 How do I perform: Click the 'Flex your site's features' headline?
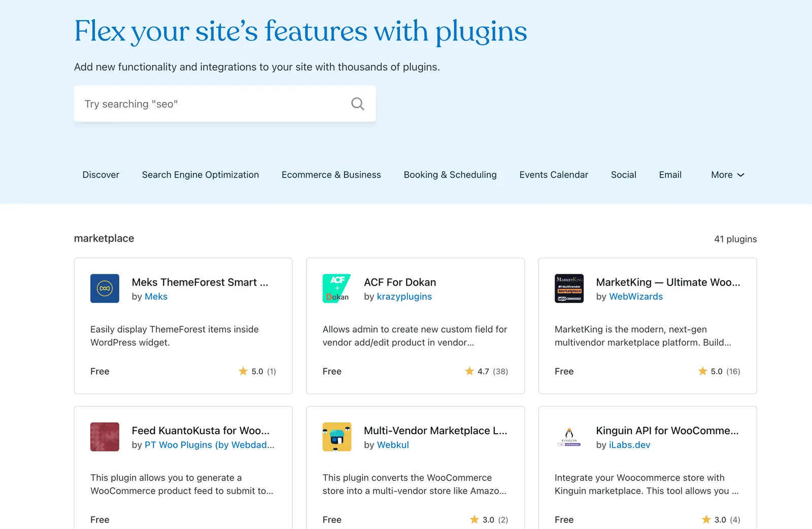(x=300, y=31)
